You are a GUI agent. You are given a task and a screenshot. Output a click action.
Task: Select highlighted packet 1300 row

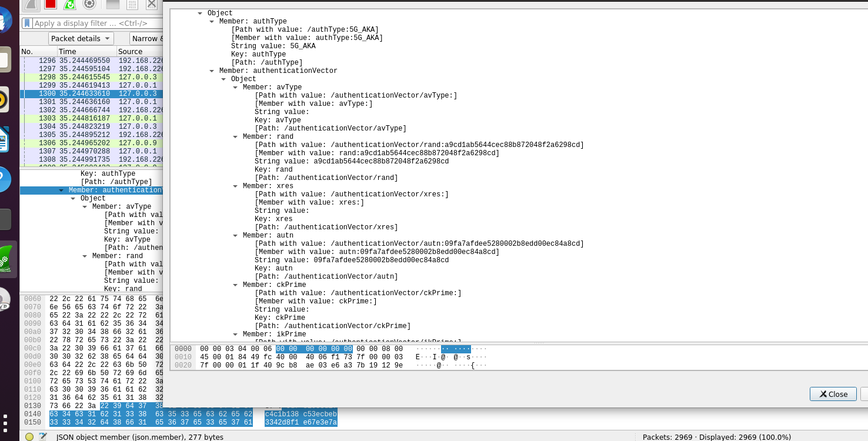tap(92, 93)
